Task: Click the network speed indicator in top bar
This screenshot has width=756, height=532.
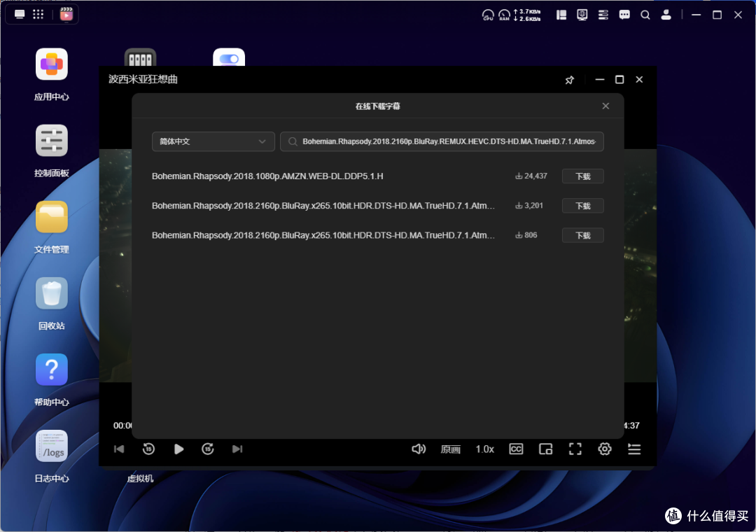Action: tap(527, 15)
